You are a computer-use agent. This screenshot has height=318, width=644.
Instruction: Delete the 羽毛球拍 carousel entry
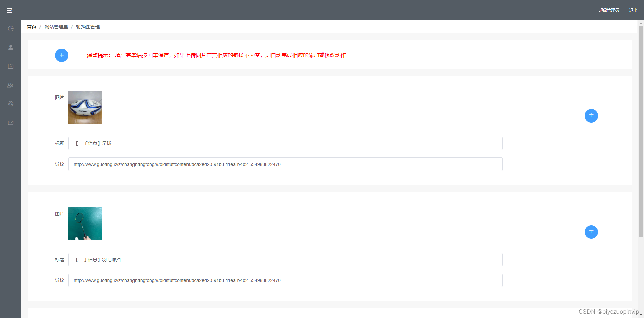591,232
